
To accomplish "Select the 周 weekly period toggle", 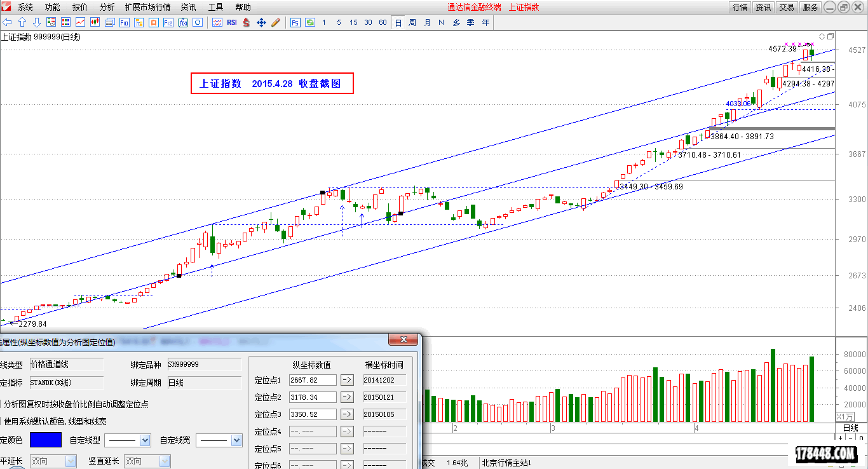I will (x=412, y=22).
